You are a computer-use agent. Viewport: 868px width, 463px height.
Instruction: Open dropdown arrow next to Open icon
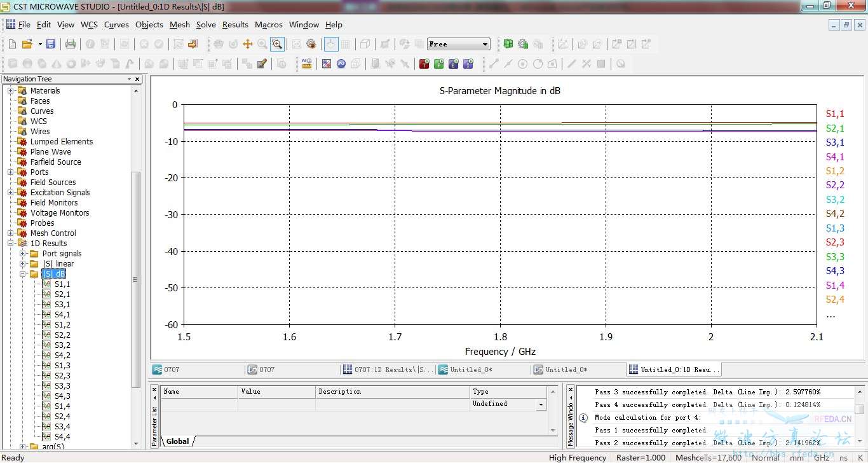(39, 44)
